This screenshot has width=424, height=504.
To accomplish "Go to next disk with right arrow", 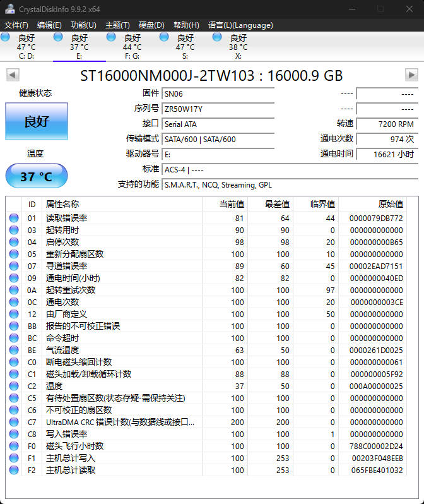I will pyautogui.click(x=411, y=75).
